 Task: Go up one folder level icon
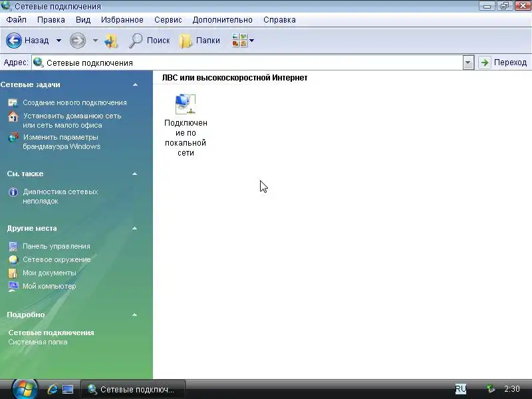pyautogui.click(x=111, y=41)
